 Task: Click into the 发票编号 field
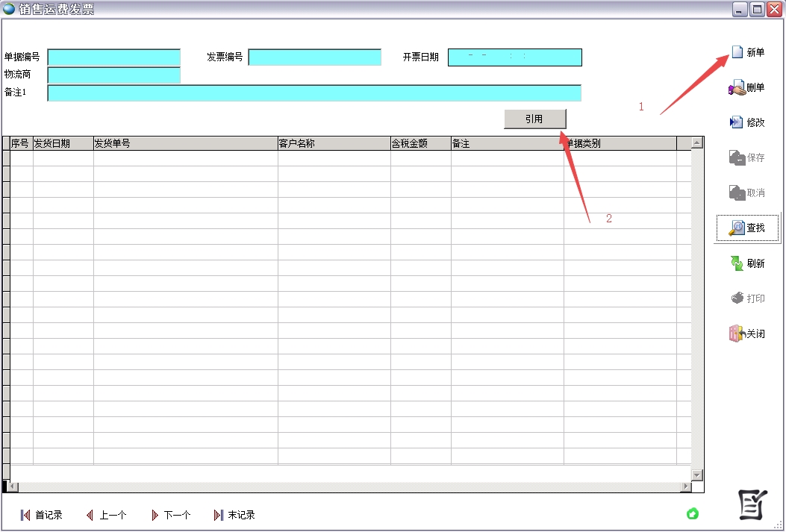click(x=314, y=57)
